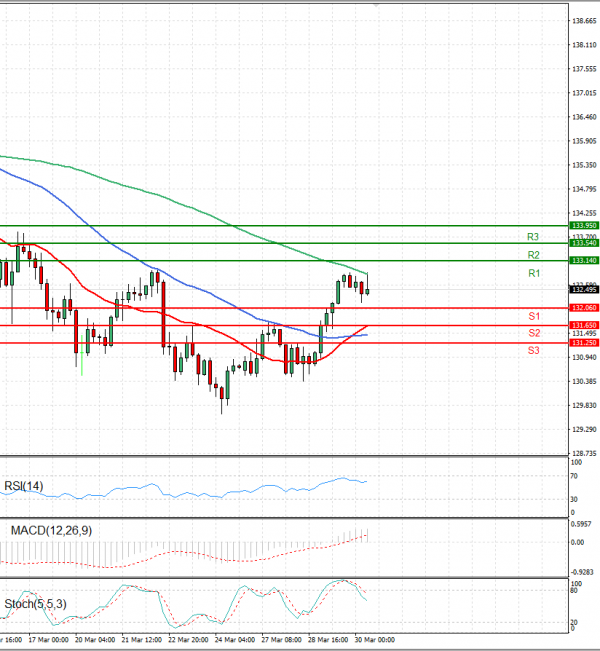Select the 132.060 red price tag
600x651 pixels.
click(x=584, y=308)
